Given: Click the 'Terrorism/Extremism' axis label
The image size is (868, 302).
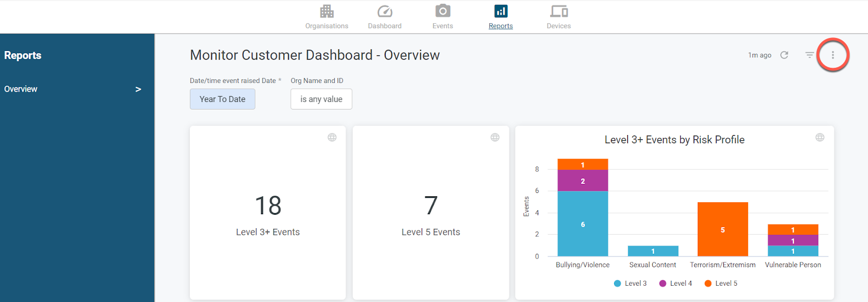Looking at the screenshot, I should coord(723,265).
